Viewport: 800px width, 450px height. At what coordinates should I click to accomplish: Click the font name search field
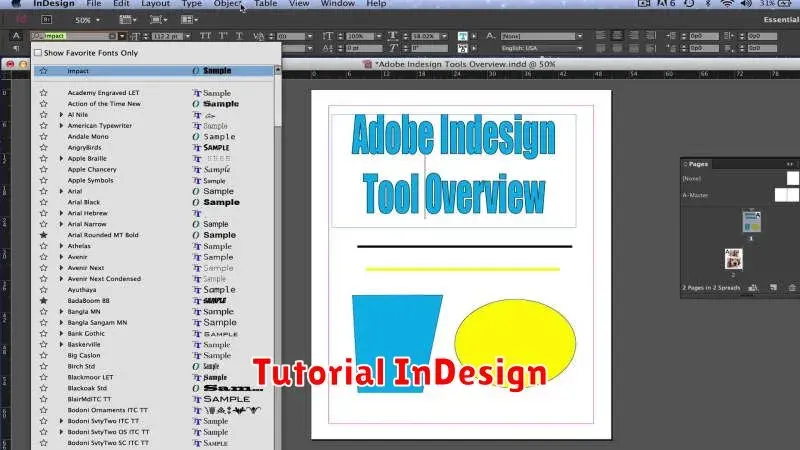(x=76, y=36)
